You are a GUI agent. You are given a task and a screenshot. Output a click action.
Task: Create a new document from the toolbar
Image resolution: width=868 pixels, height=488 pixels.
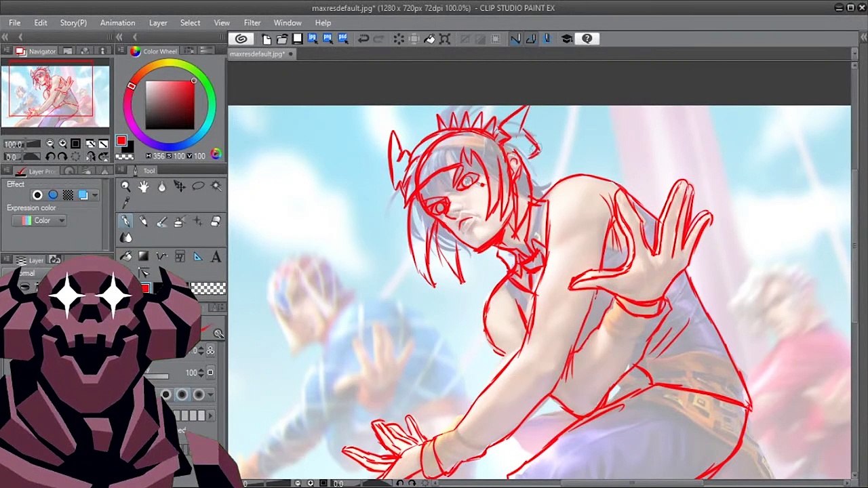(267, 39)
